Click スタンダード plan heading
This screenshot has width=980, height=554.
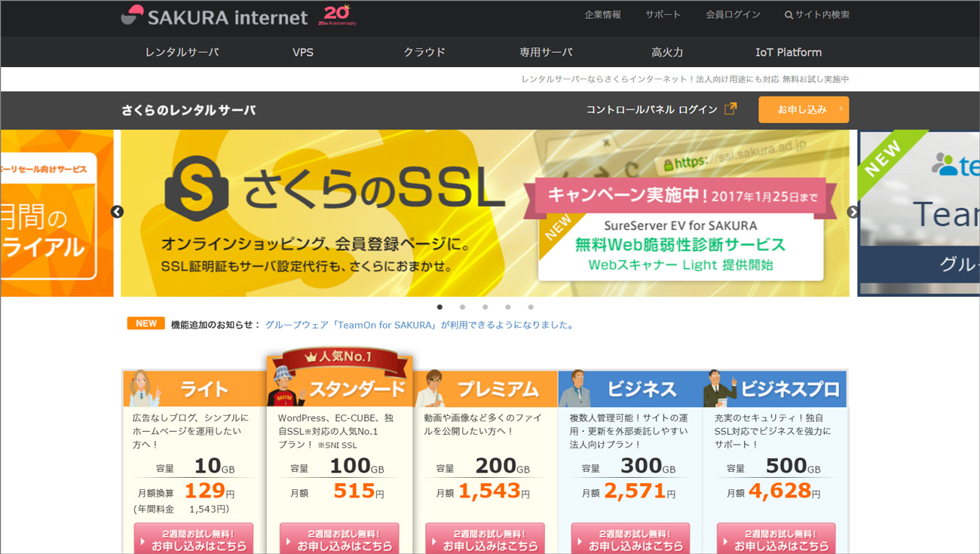coord(358,390)
